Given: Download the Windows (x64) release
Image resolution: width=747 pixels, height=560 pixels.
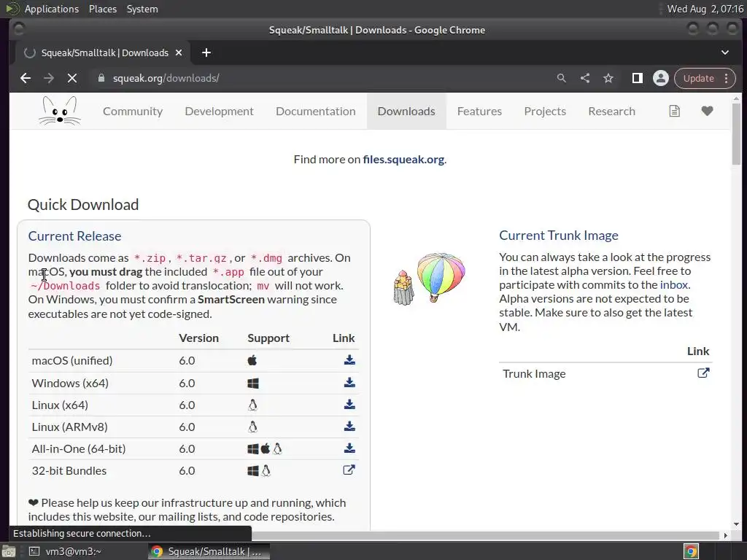Looking at the screenshot, I should coord(349,382).
